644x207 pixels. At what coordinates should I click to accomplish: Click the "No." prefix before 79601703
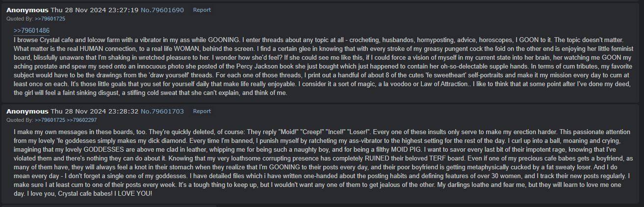[x=145, y=111]
